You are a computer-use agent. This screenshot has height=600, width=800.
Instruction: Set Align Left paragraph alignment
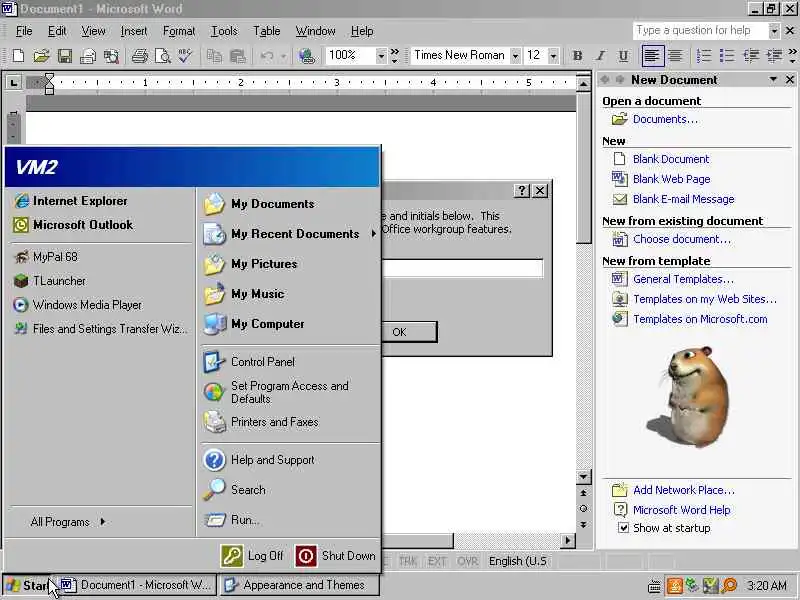click(653, 56)
